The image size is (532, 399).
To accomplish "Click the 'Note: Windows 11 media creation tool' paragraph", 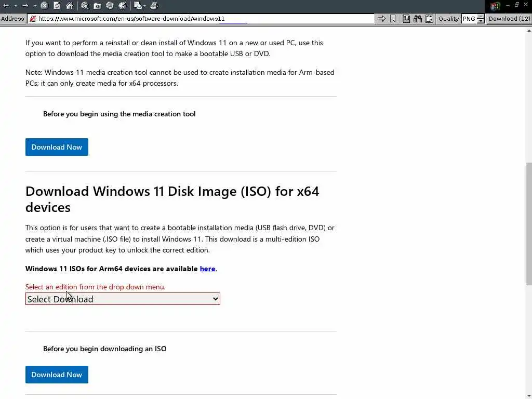I will 180,78.
